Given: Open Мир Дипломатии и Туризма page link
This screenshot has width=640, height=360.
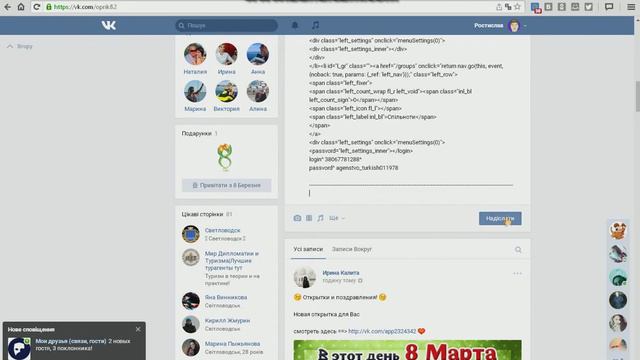Looking at the screenshot, I should click(232, 260).
